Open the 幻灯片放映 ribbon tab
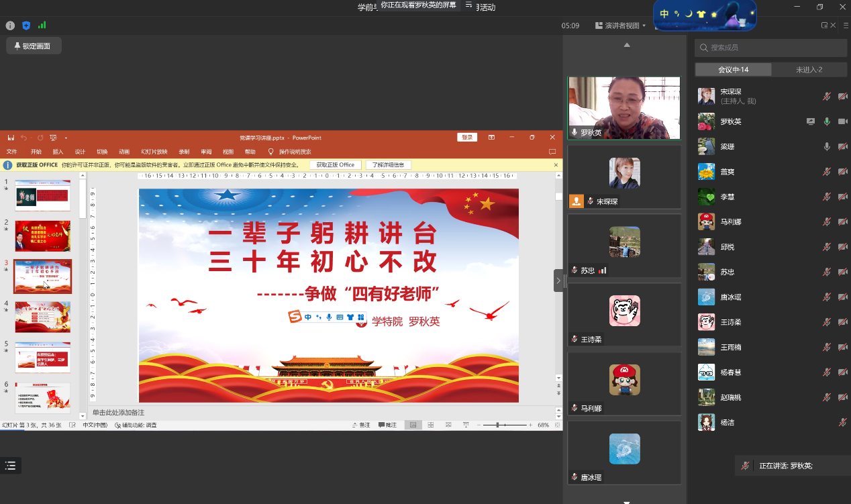851x504 pixels. pyautogui.click(x=154, y=152)
